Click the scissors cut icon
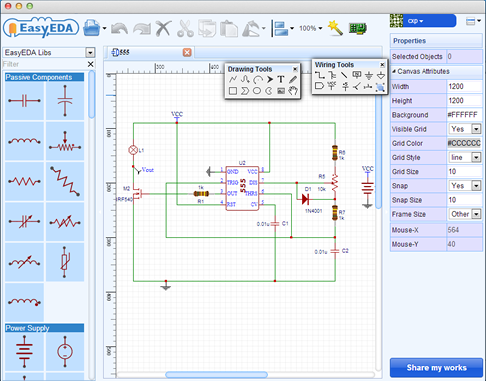Viewport: 486px width, 381px height. coord(185,29)
